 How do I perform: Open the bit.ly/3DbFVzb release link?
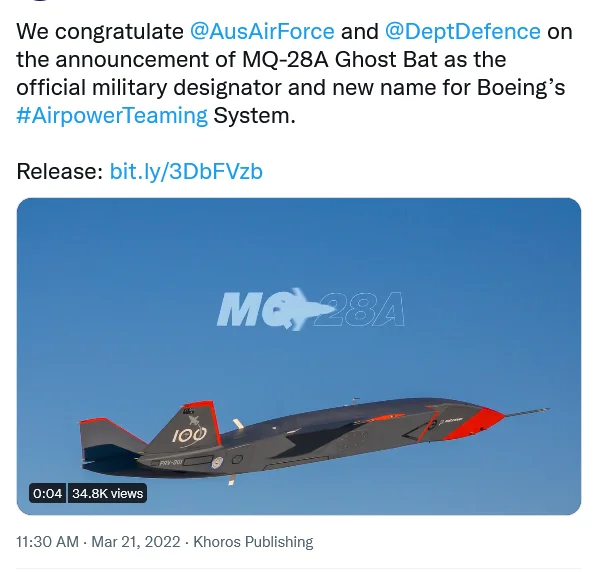tap(186, 171)
